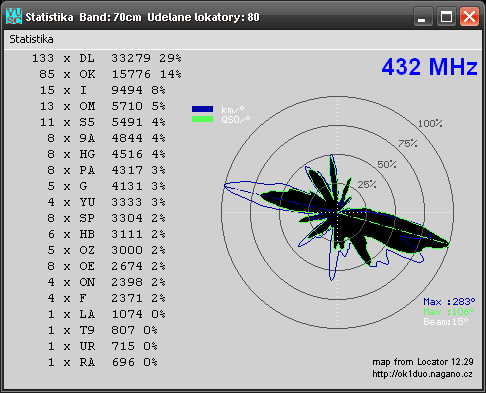Click the OM country statistics row
Screen dimensions: 486x393
point(103,106)
